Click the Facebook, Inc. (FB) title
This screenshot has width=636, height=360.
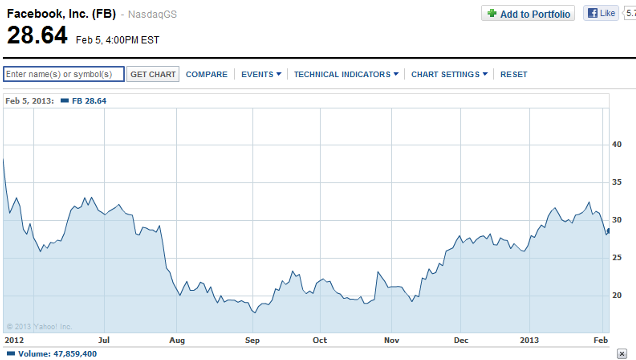pos(61,14)
